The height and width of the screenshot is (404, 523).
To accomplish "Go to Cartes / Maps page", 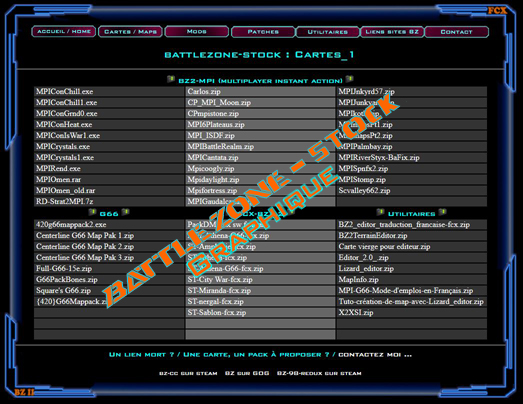I will pos(130,32).
